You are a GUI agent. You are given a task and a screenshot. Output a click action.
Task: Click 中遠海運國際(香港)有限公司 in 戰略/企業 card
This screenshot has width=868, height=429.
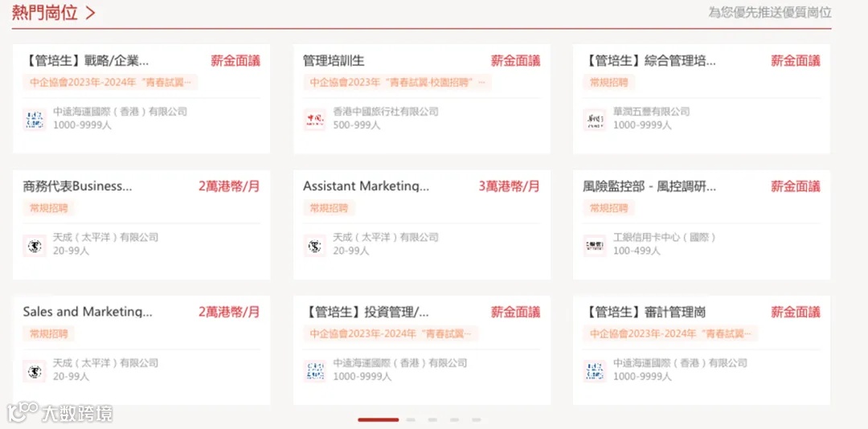(120, 112)
